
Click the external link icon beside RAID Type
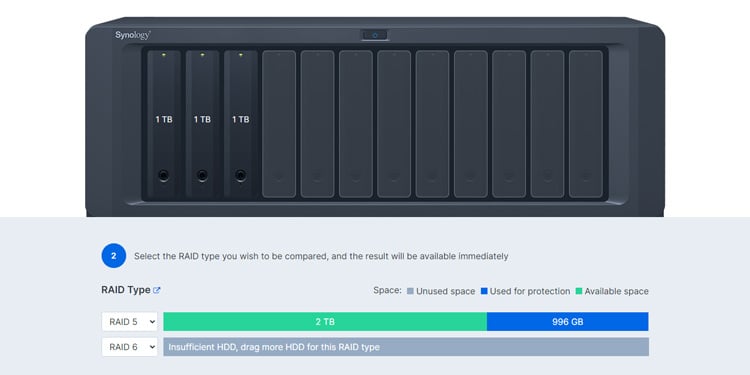pos(156,290)
